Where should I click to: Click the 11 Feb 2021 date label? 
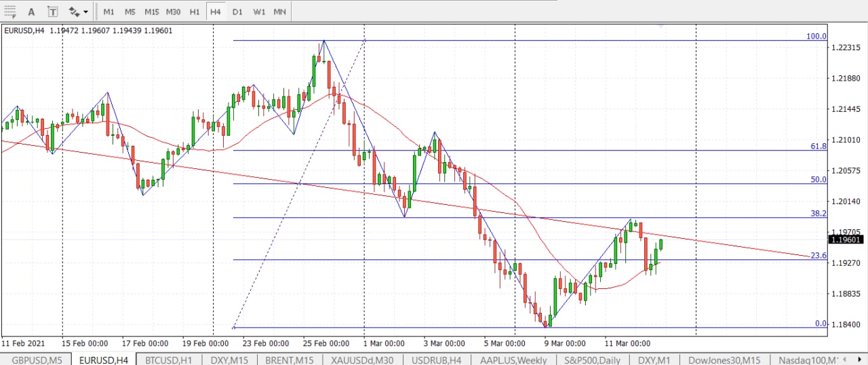24,343
